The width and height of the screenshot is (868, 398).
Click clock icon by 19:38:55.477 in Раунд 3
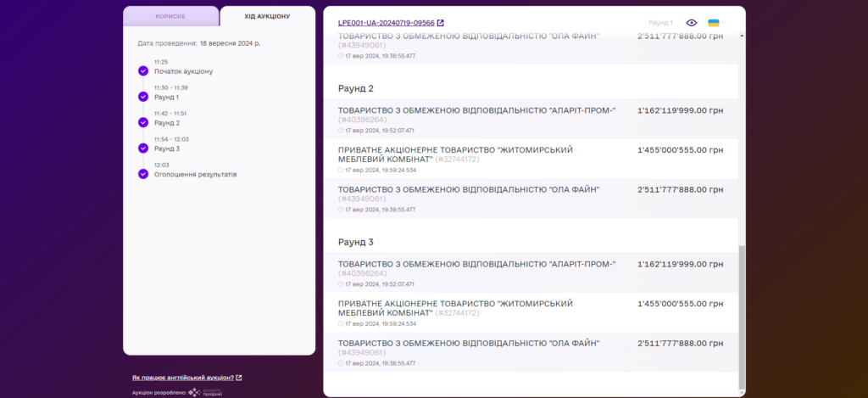click(x=341, y=363)
